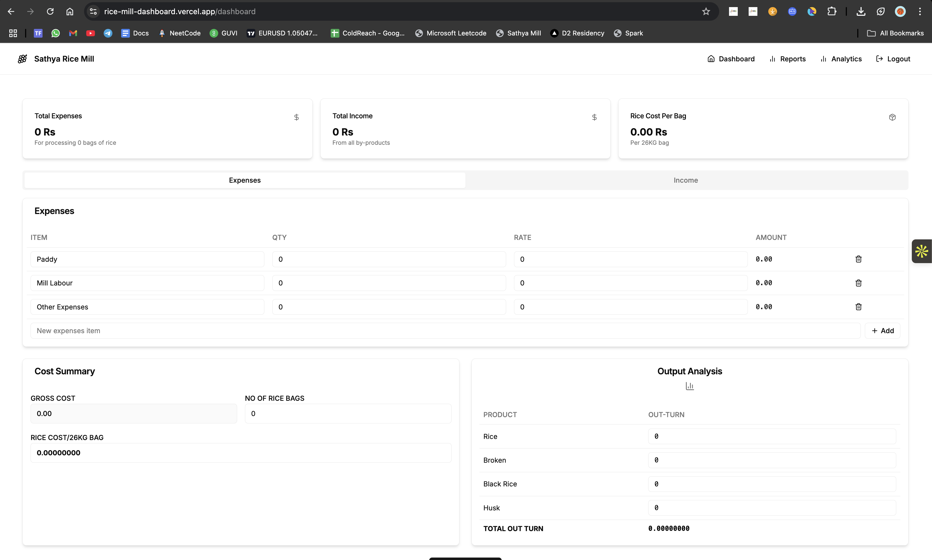Open the Gmail bookmark icon
Screen dimensions: 932x560
click(73, 33)
